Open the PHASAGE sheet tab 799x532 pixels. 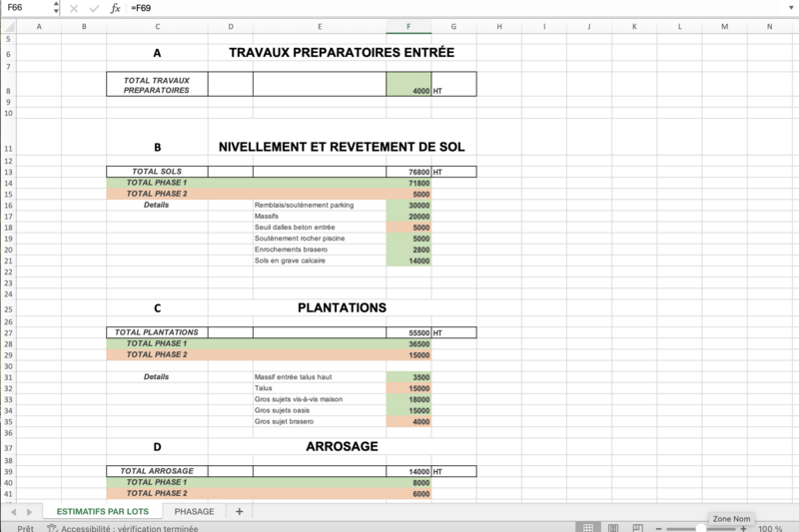click(x=193, y=511)
